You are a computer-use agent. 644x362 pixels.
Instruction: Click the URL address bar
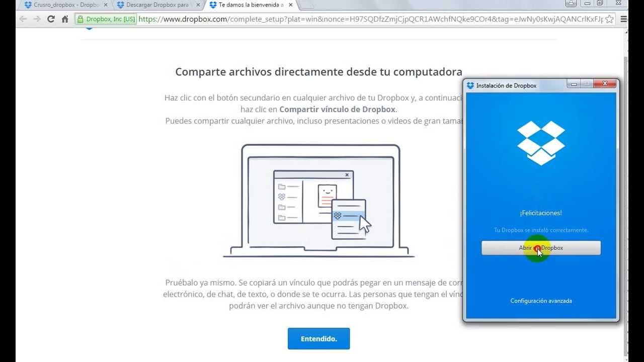(x=370, y=19)
